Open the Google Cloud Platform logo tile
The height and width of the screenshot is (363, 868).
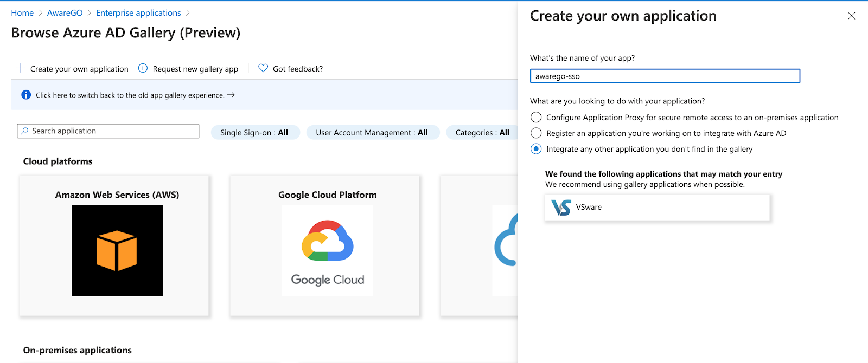point(327,250)
